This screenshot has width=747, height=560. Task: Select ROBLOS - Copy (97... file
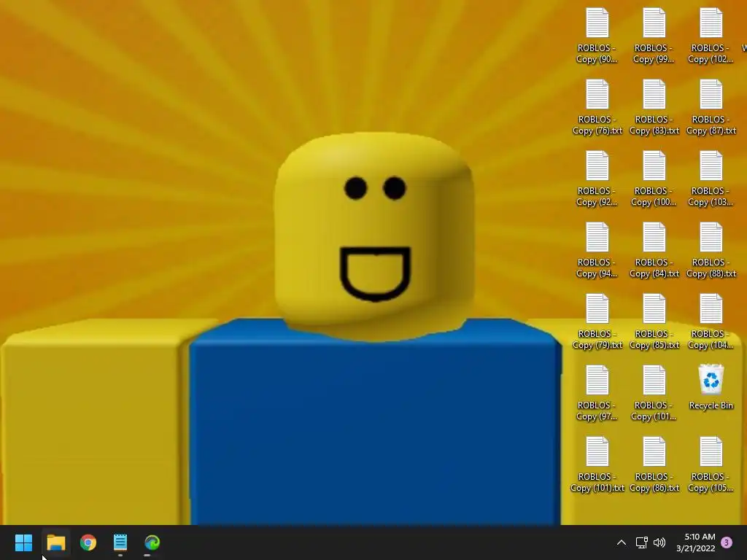pos(597,393)
